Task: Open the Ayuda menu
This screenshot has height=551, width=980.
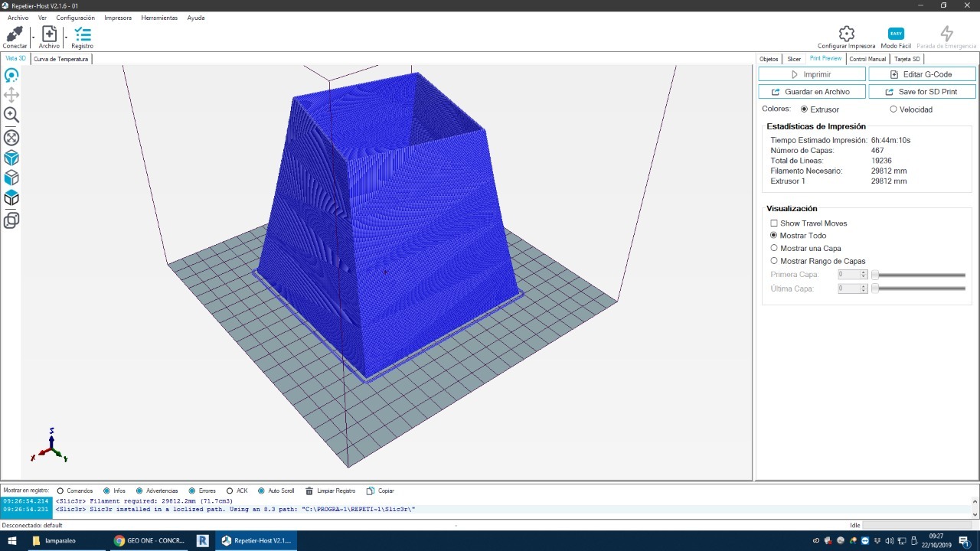Action: pos(196,18)
